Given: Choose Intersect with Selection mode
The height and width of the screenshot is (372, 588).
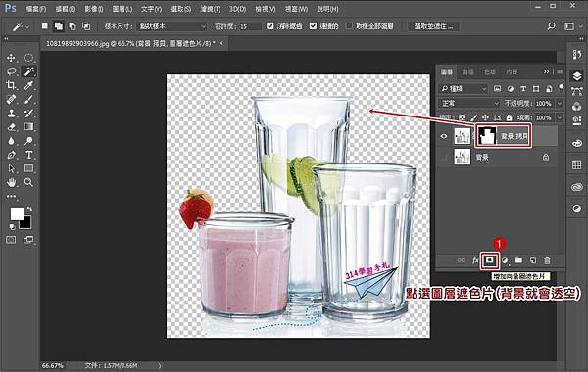Looking at the screenshot, I should [x=86, y=26].
